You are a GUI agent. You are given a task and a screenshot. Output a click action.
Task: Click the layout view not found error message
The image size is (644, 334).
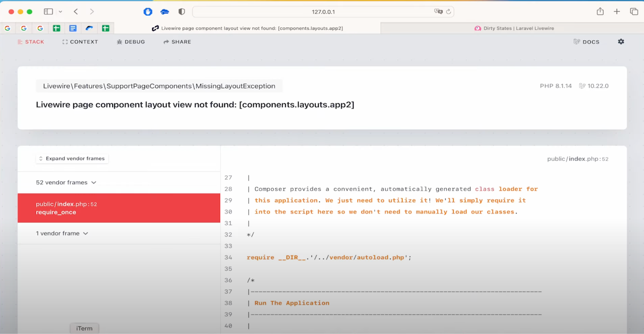tap(195, 105)
